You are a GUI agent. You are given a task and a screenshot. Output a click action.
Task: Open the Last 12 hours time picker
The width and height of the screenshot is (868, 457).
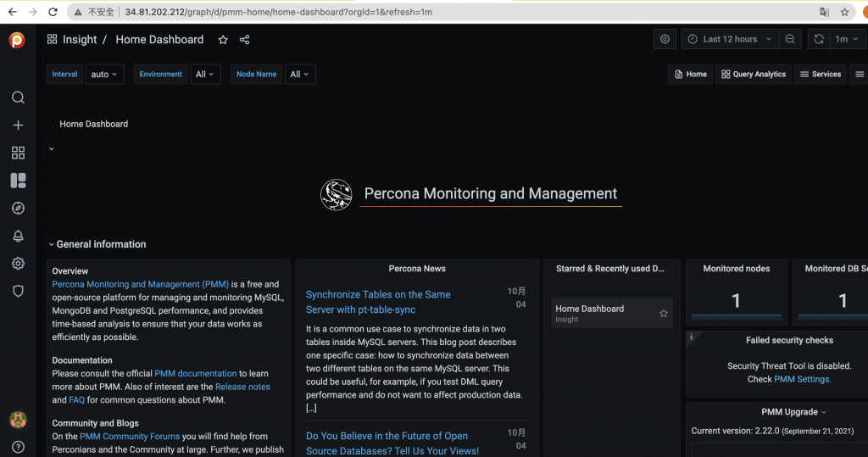coord(730,39)
